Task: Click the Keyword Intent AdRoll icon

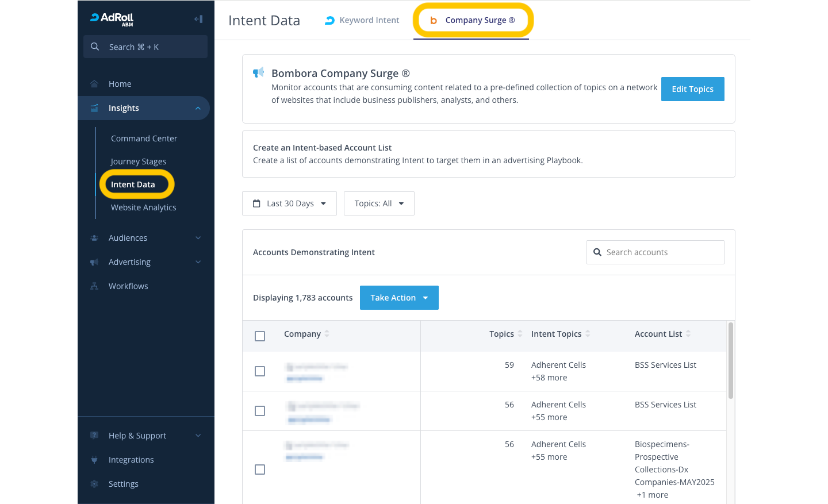Action: 329,20
